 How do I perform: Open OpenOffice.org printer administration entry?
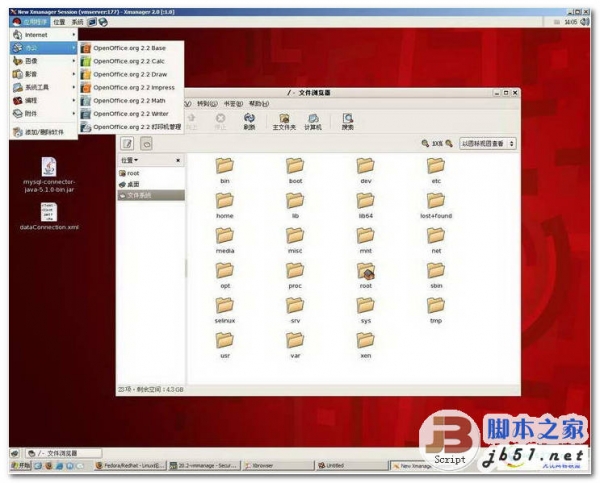pos(131,127)
